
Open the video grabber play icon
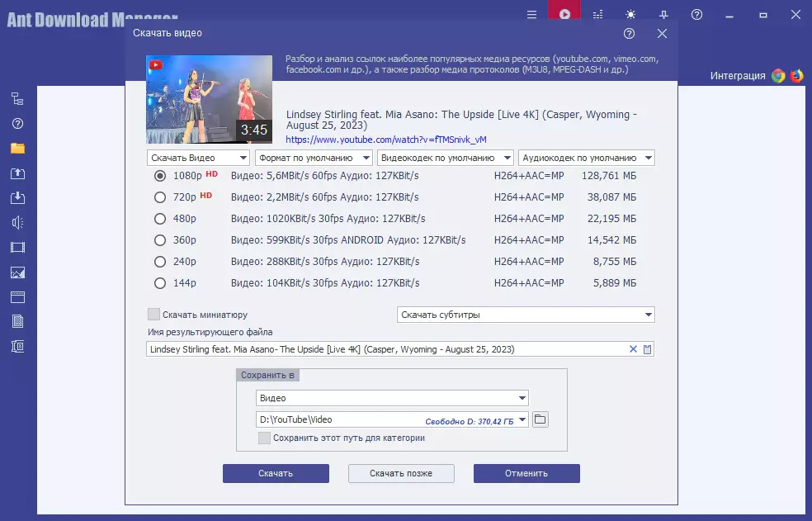[564, 14]
